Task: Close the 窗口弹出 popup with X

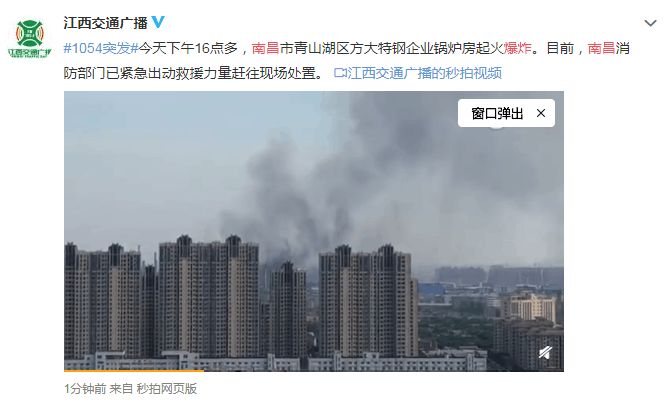Action: (x=541, y=113)
